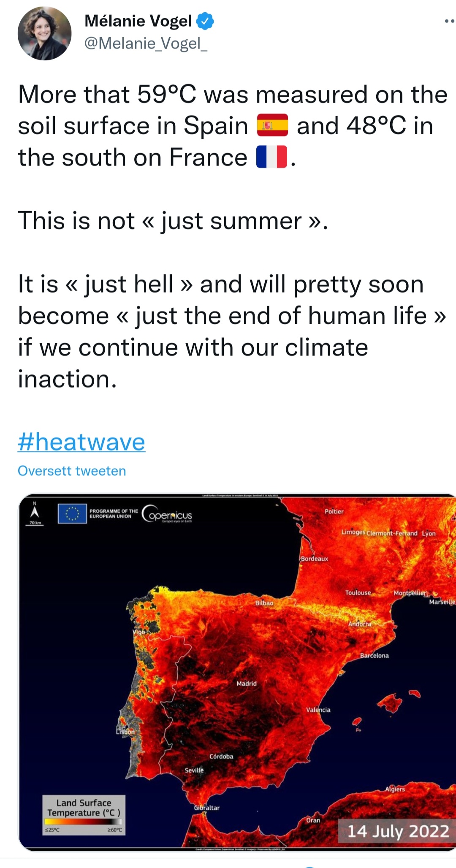456x868 pixels.
Task: Click the blue verified badge
Action: (x=205, y=21)
